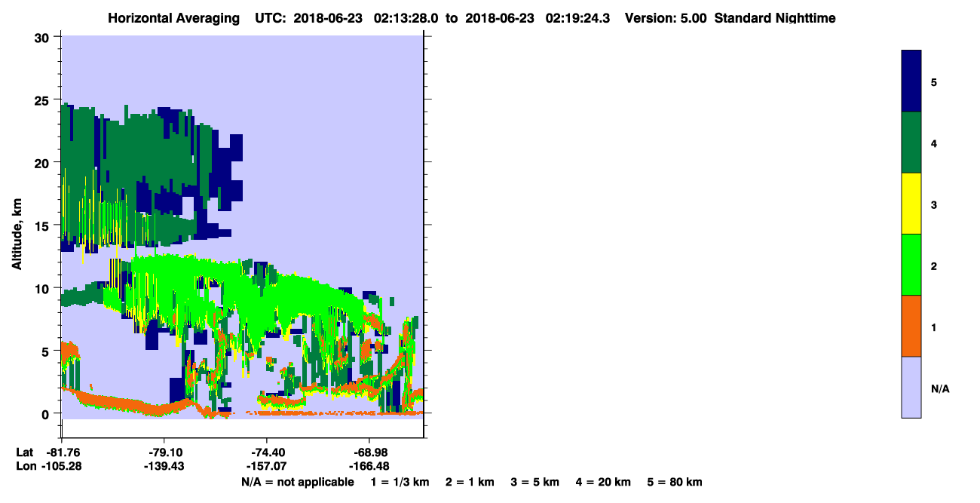Click the dark green colorbar segment labeled 4
The width and height of the screenshot is (980, 503).
(911, 143)
